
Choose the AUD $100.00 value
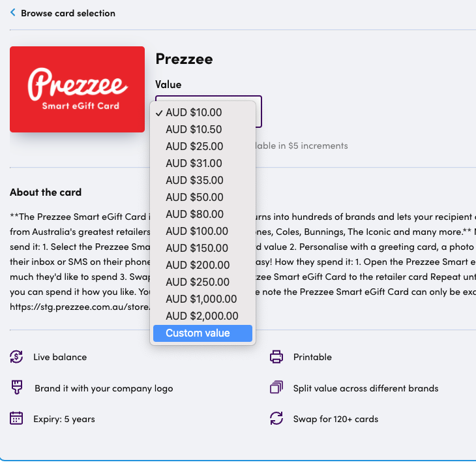pos(203,231)
